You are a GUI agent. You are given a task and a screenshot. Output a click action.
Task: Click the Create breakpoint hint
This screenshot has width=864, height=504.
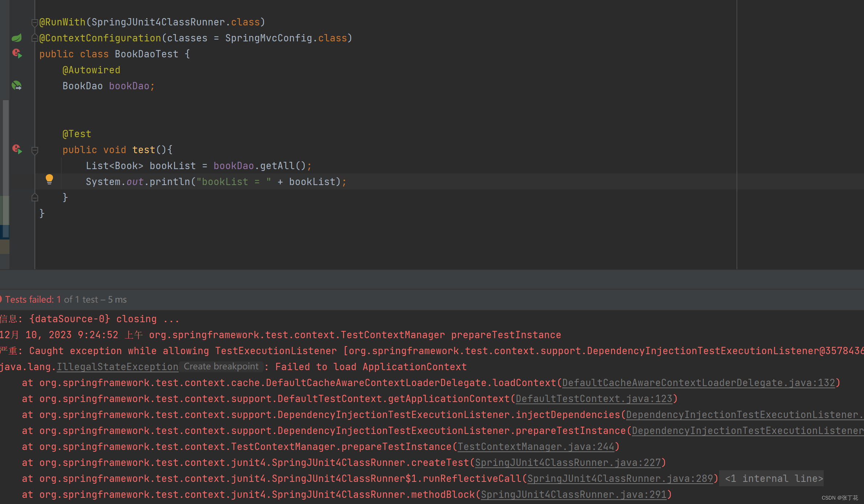pos(221,366)
